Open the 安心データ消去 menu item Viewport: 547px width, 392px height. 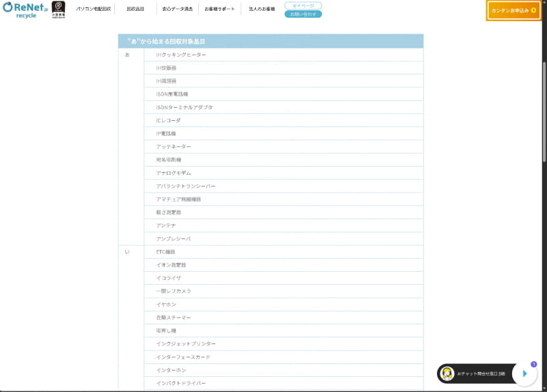tap(177, 9)
